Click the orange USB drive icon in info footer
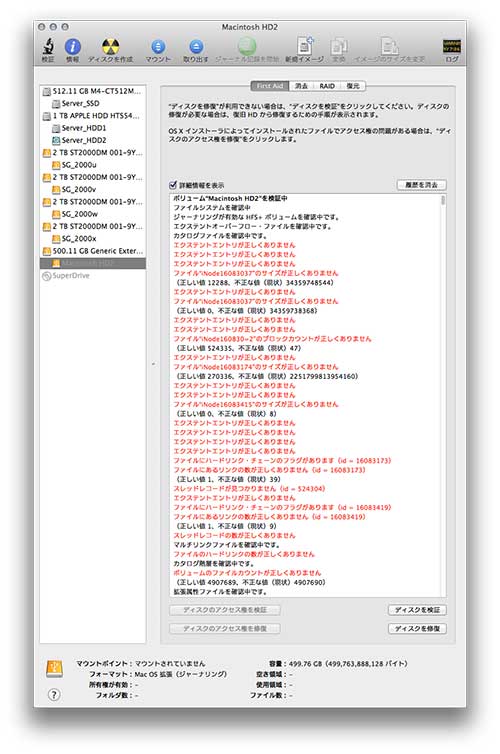This screenshot has width=500, height=754. [54, 669]
